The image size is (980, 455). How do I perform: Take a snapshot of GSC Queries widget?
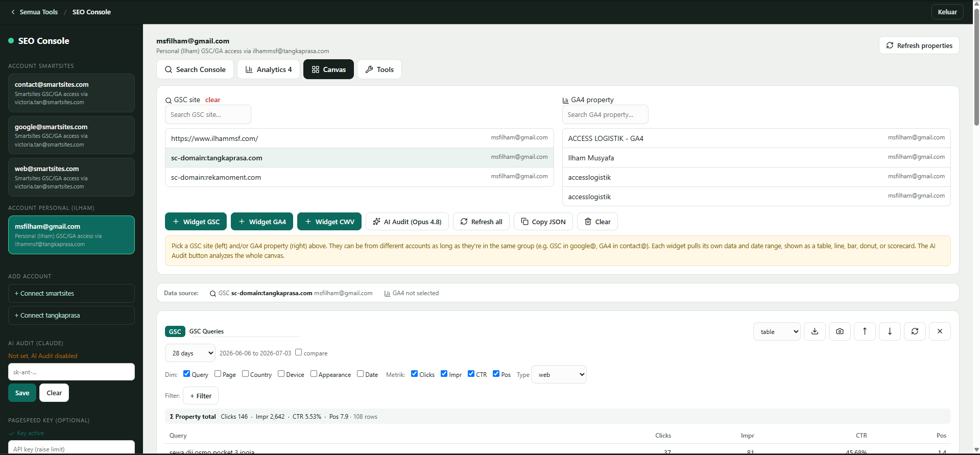pos(840,331)
